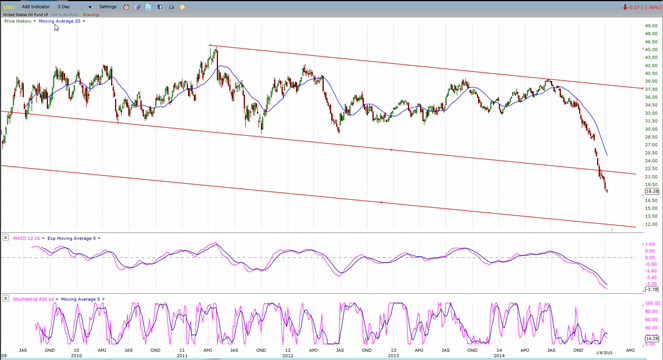Click the Drawings link

91,15
